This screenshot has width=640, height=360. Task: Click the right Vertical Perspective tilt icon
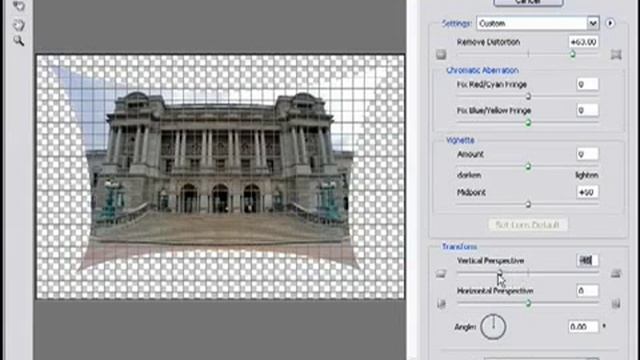[x=616, y=273]
